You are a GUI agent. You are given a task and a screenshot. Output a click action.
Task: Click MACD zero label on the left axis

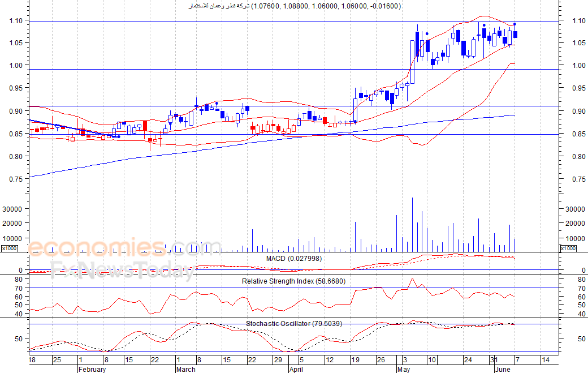click(20, 270)
